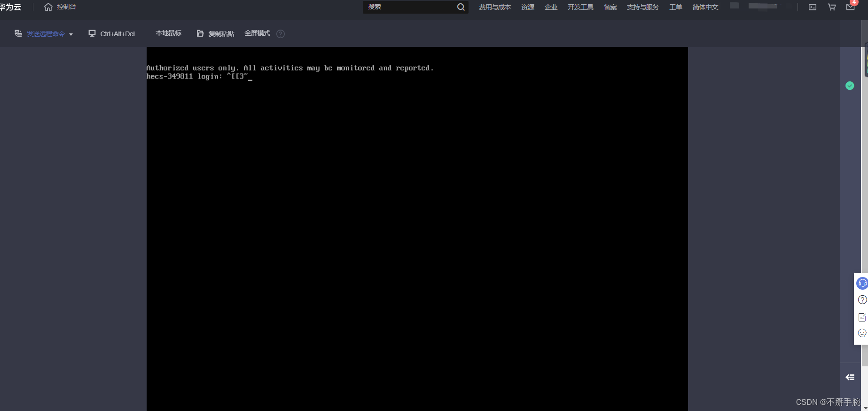Switch language via 简体中文

705,7
